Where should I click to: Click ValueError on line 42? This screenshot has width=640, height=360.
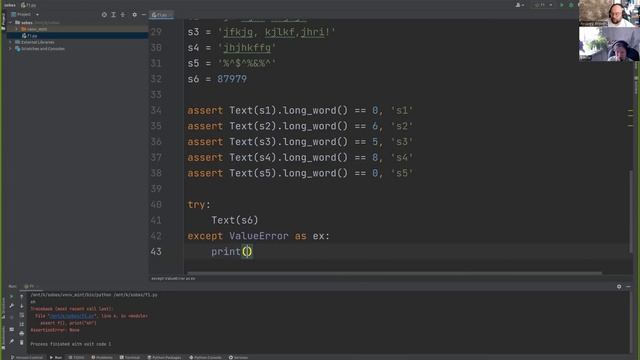click(258, 236)
